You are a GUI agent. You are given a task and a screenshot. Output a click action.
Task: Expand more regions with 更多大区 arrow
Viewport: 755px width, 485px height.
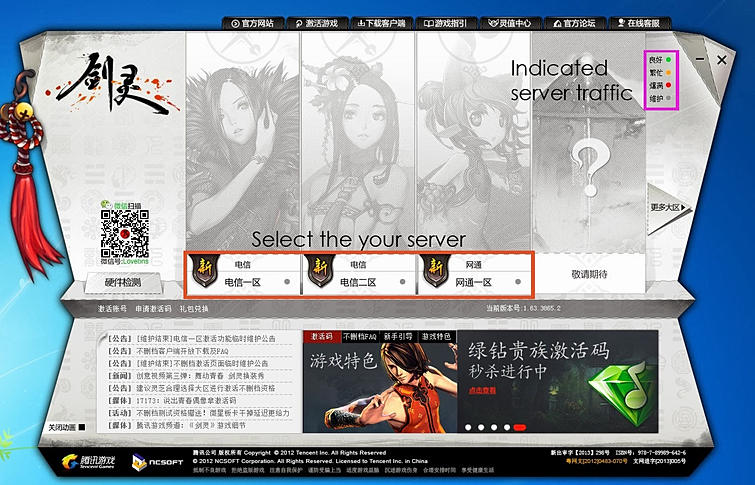[x=670, y=208]
